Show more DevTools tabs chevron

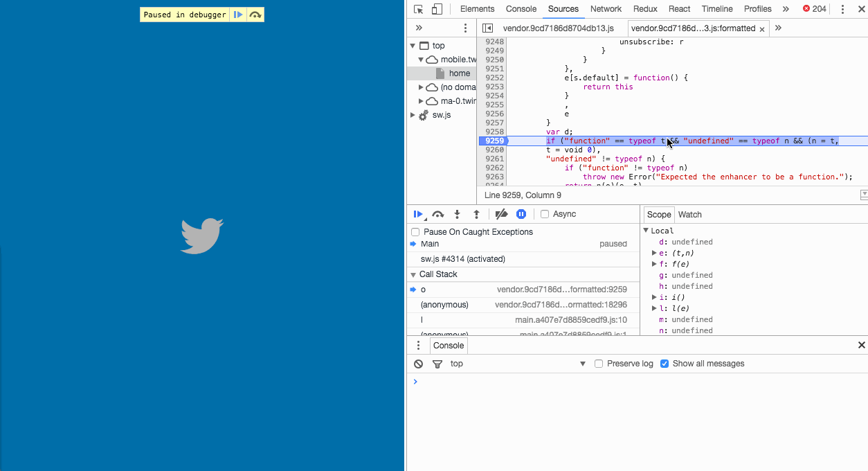786,9
